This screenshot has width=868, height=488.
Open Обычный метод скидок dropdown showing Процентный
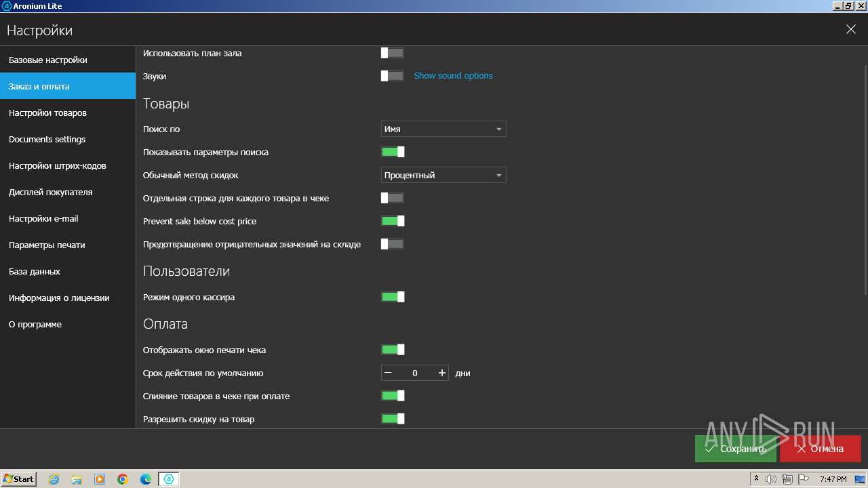pyautogui.click(x=443, y=175)
